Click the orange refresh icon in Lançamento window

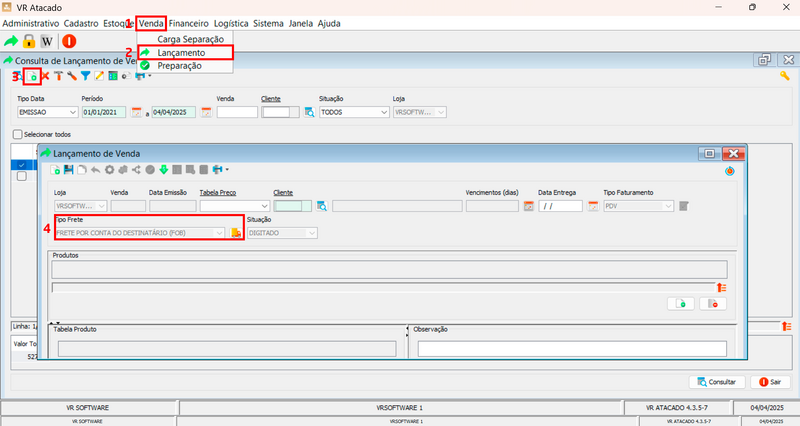click(730, 171)
